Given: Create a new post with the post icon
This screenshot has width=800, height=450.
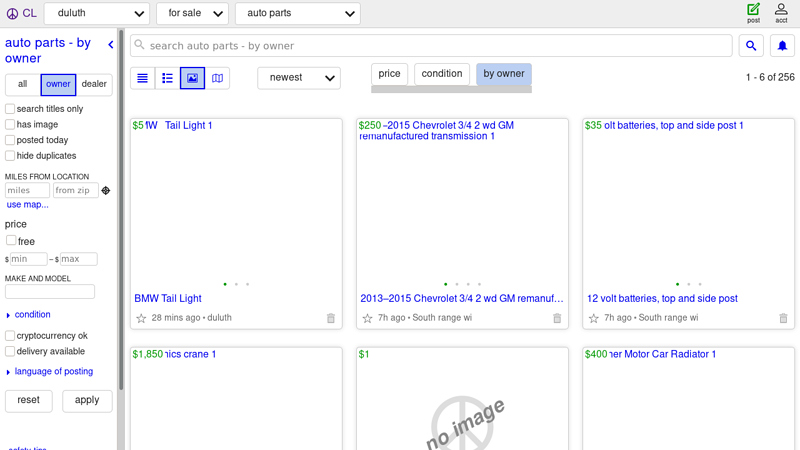Looking at the screenshot, I should (x=753, y=13).
